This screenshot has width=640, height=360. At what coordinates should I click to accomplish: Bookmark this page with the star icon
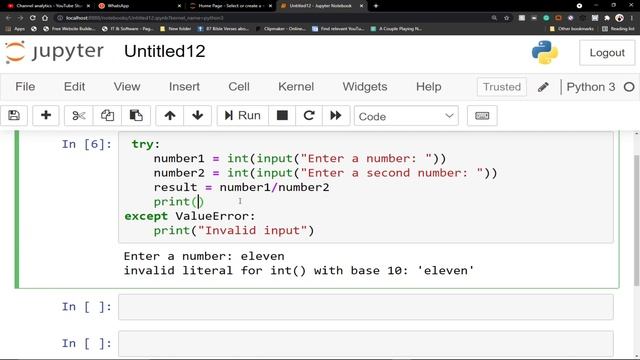pyautogui.click(x=507, y=18)
